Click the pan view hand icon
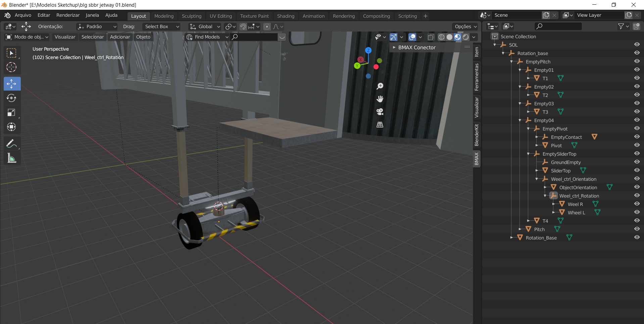Screen dimensions: 644x324 [380, 99]
